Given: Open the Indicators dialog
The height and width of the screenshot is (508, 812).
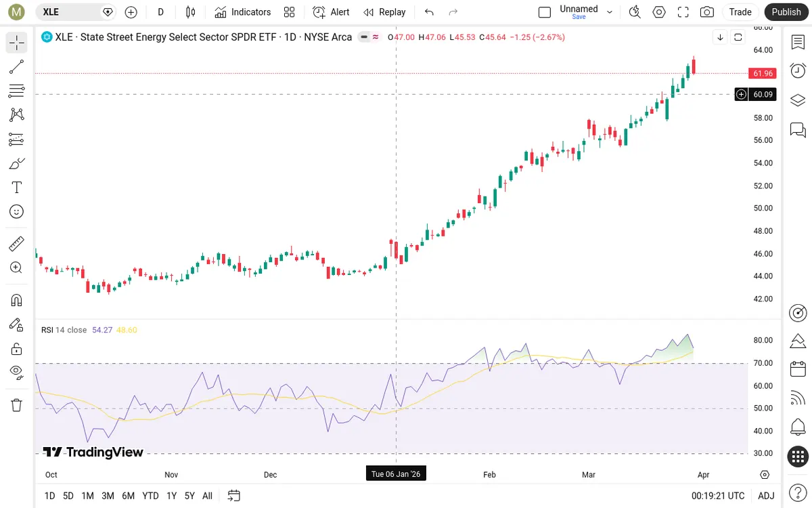Looking at the screenshot, I should tap(243, 12).
